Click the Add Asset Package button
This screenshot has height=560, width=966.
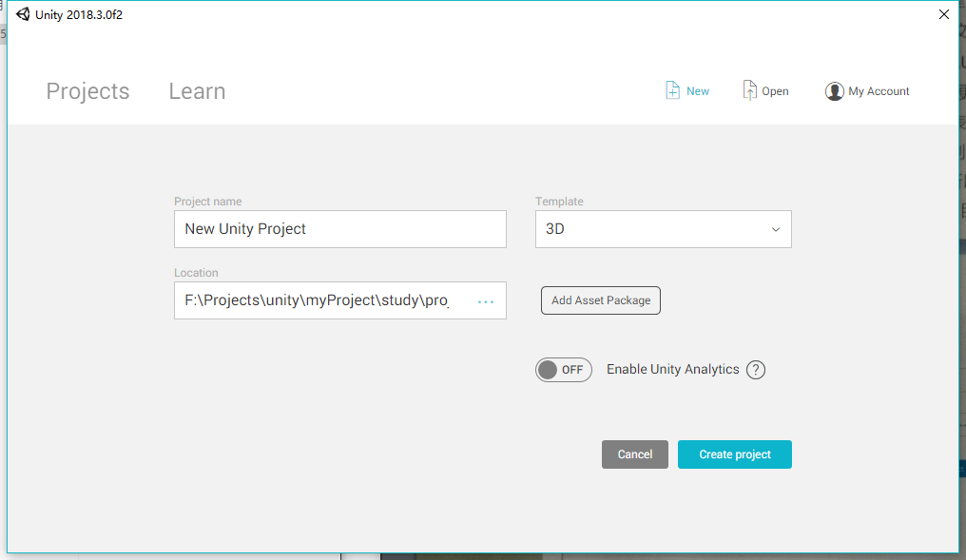pyautogui.click(x=601, y=300)
